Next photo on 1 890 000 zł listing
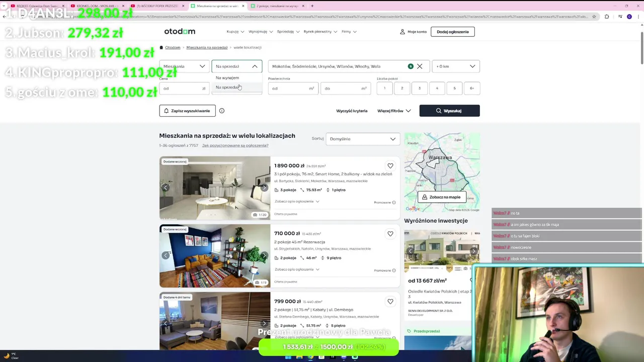 point(264,188)
